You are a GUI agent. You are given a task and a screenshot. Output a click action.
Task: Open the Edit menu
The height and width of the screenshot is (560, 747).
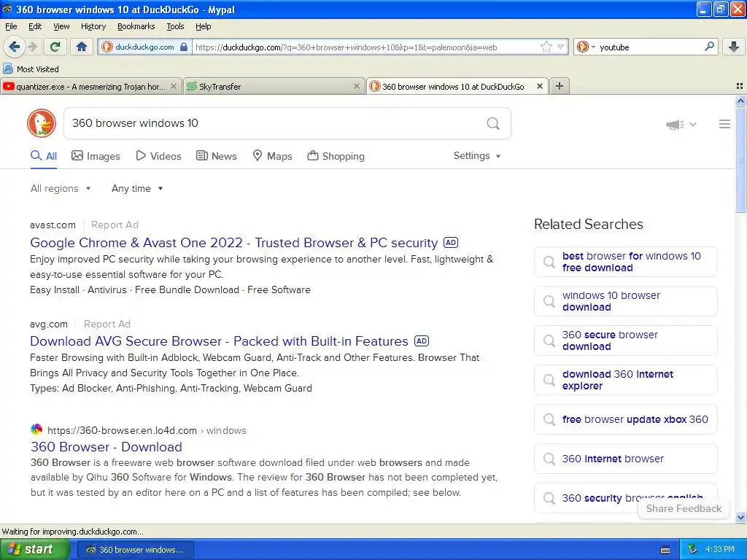pyautogui.click(x=35, y=26)
